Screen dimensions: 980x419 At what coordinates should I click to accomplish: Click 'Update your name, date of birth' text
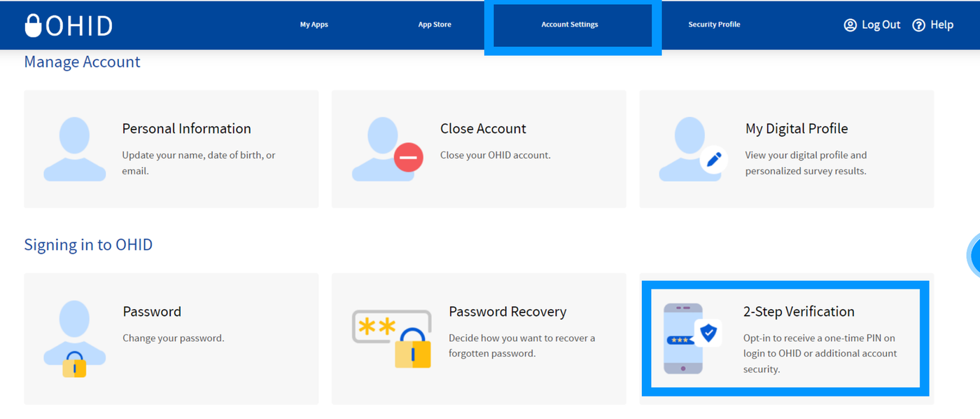point(199,162)
